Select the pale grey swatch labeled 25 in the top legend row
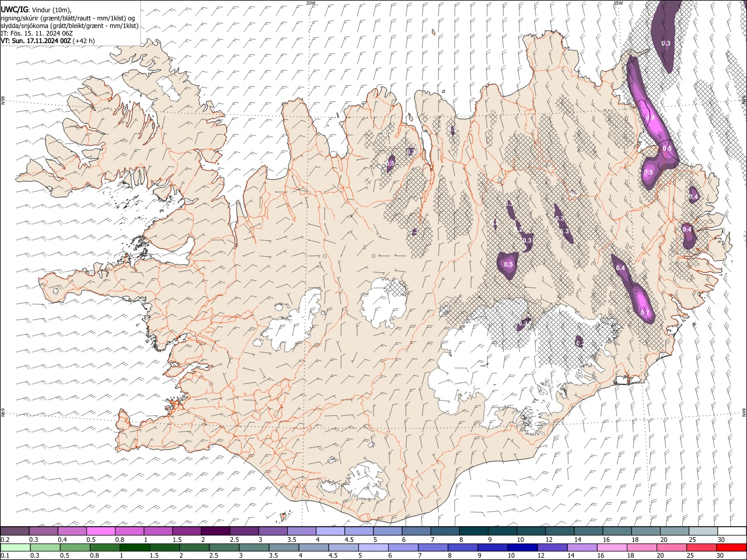 coord(703,531)
